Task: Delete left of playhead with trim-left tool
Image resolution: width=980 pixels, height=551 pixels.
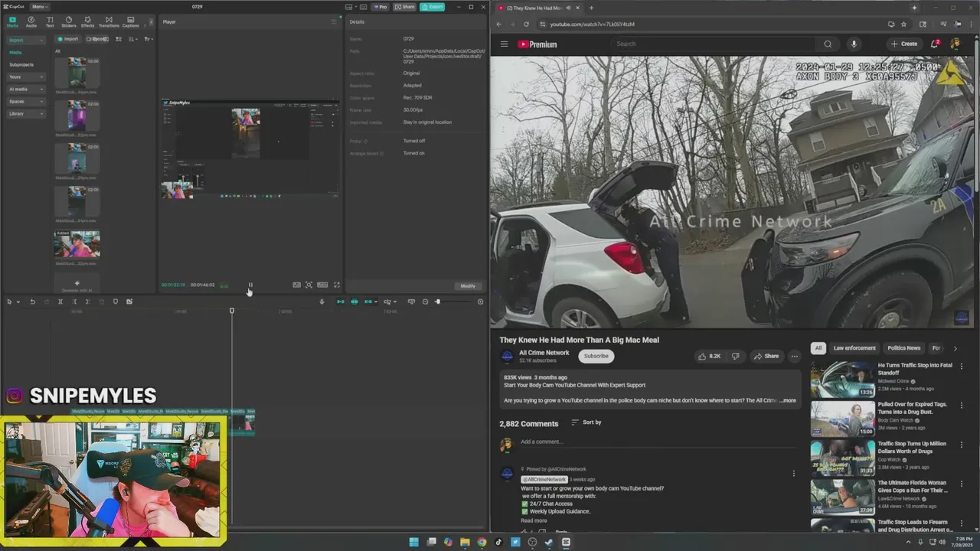Action: point(74,302)
